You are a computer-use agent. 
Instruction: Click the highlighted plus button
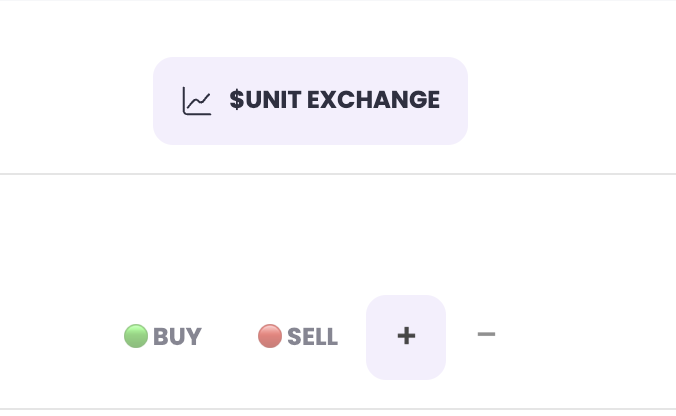406,337
